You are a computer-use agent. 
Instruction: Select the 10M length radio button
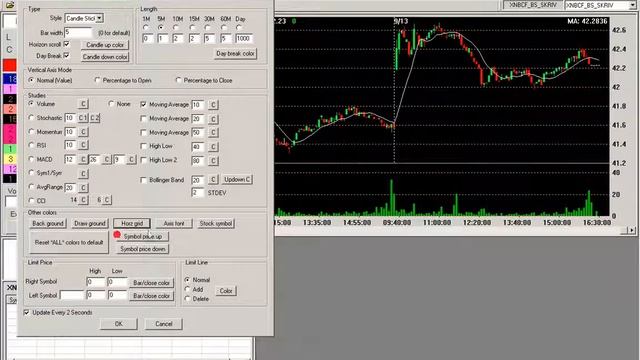click(176, 28)
